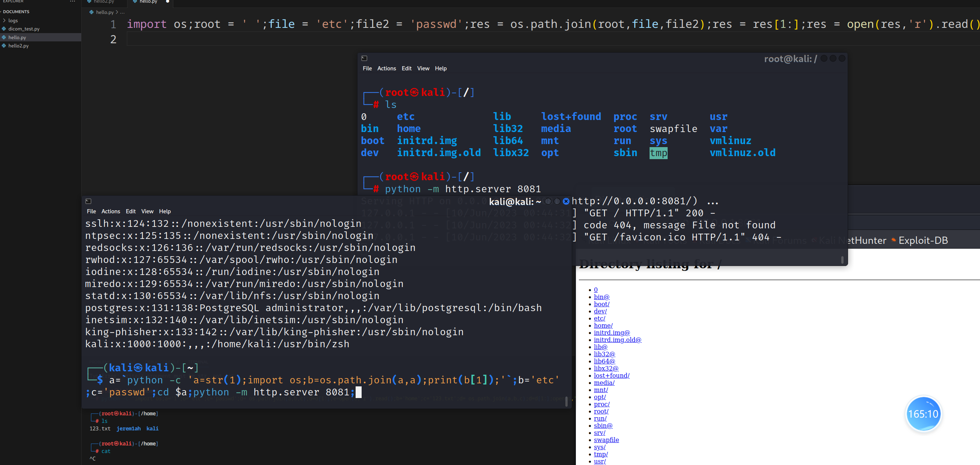Expand the breadcrumb ellipsis after hello.py
The height and width of the screenshot is (465, 980).
click(x=122, y=12)
